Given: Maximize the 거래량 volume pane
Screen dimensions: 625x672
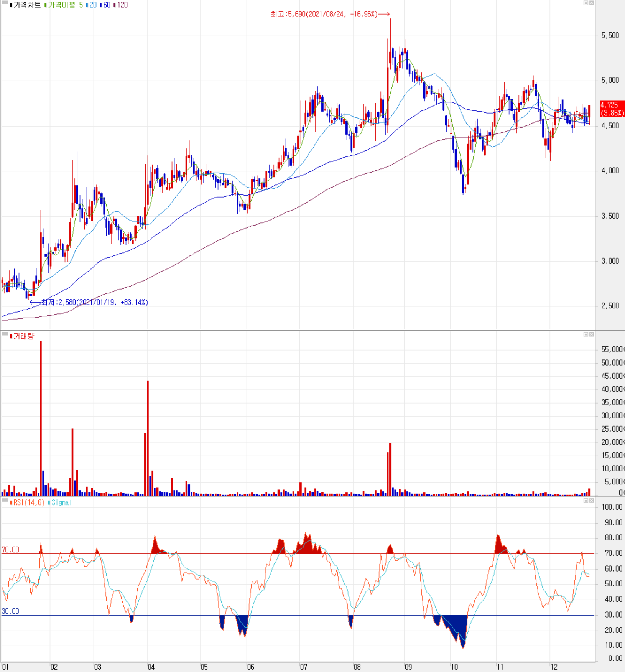Looking at the screenshot, I should [x=586, y=334].
